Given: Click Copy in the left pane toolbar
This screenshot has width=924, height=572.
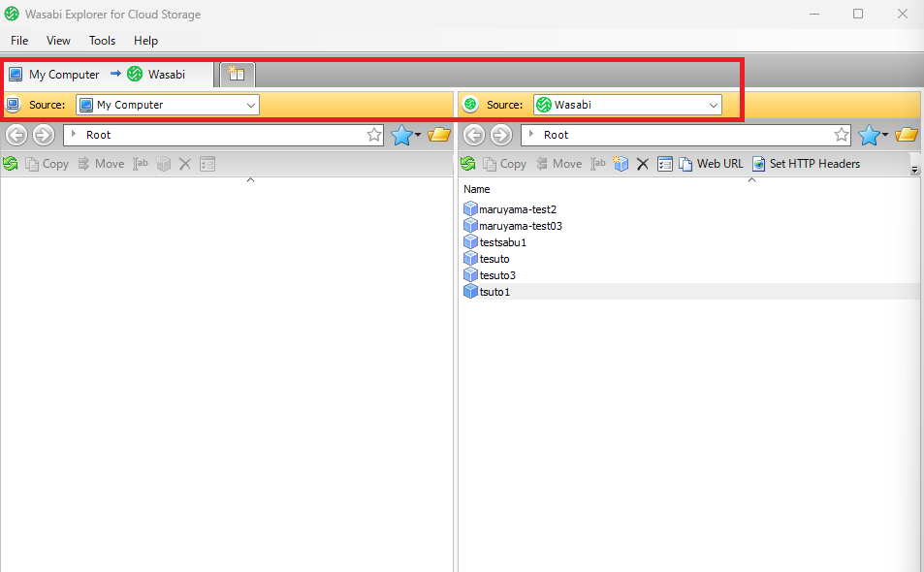Looking at the screenshot, I should point(48,164).
